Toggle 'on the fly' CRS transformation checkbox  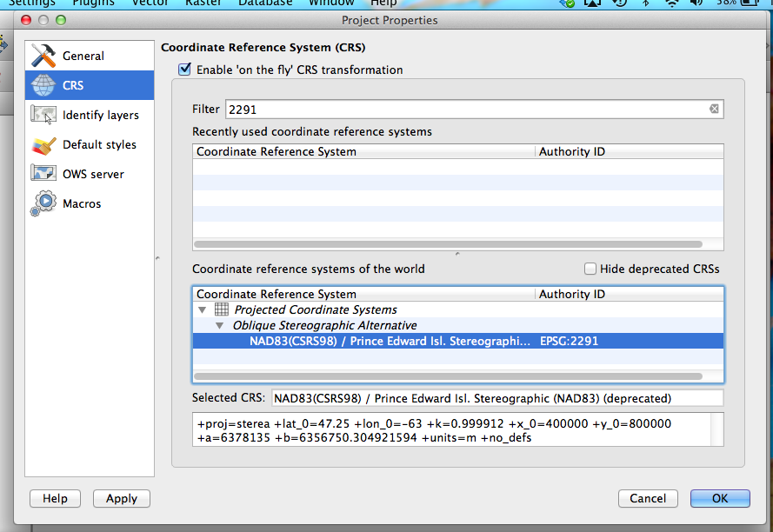(x=184, y=70)
